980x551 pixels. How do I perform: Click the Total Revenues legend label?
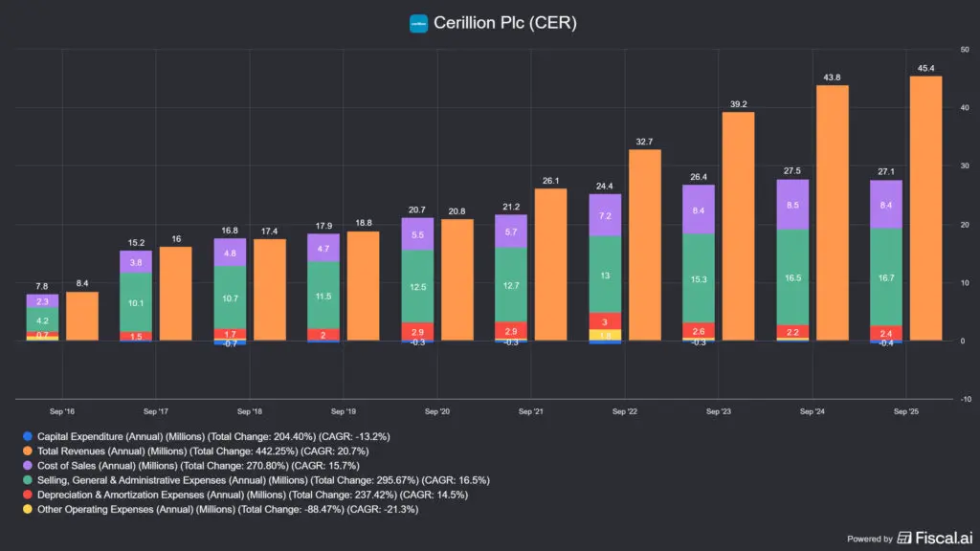pos(203,452)
